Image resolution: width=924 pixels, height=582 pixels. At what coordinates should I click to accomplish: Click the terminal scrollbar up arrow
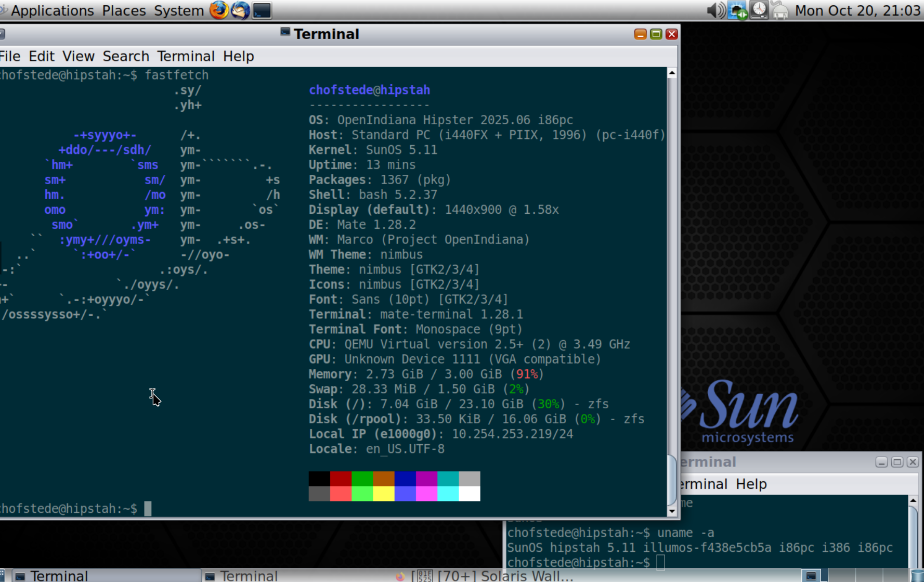click(672, 73)
